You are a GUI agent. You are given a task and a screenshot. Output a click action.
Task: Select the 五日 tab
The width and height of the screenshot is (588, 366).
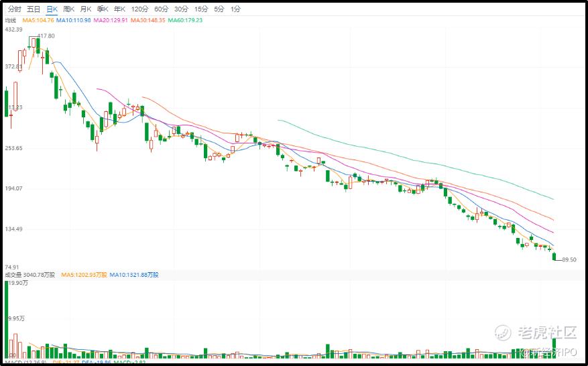(x=34, y=9)
